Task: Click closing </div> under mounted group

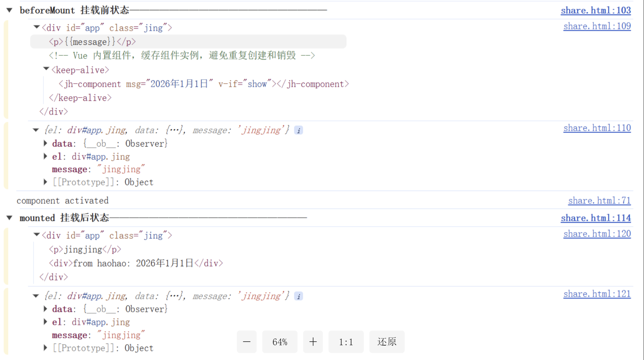Action: 54,277
